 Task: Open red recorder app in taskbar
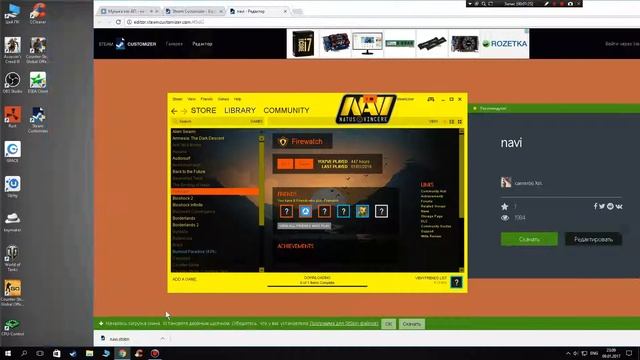pyautogui.click(x=155, y=353)
